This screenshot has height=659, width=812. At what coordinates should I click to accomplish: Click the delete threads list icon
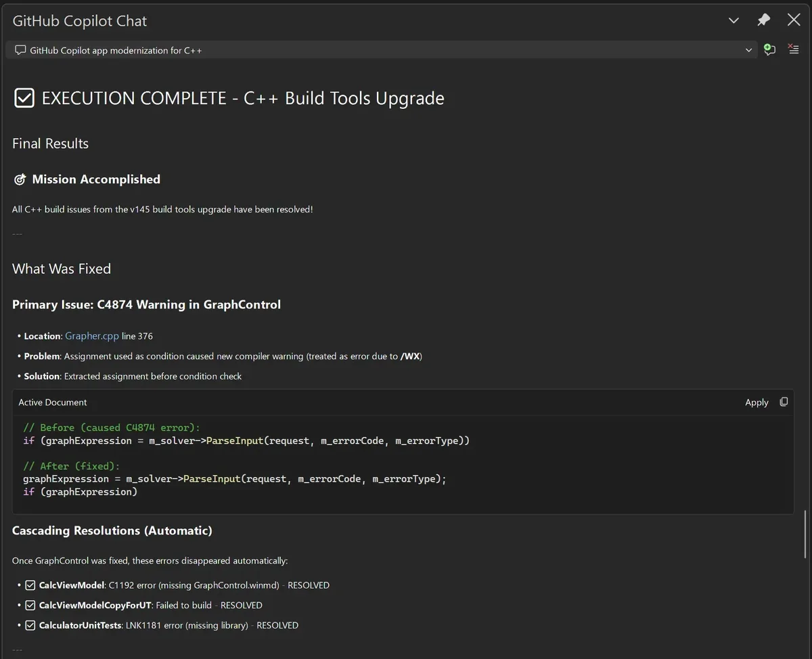(794, 49)
